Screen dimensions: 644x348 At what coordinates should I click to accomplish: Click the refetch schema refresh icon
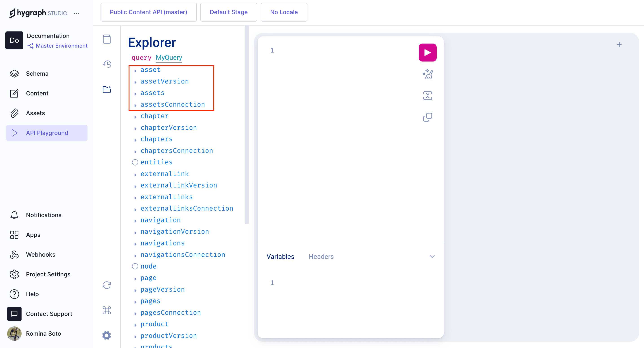click(x=107, y=285)
